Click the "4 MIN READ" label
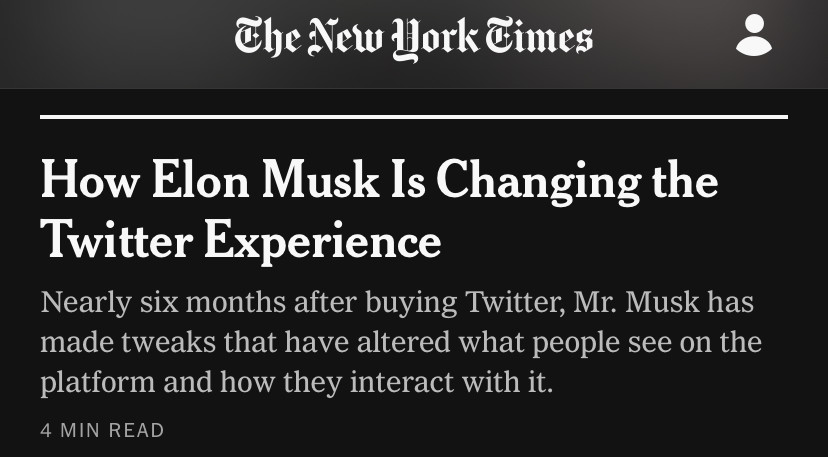The height and width of the screenshot is (457, 828). pos(102,431)
